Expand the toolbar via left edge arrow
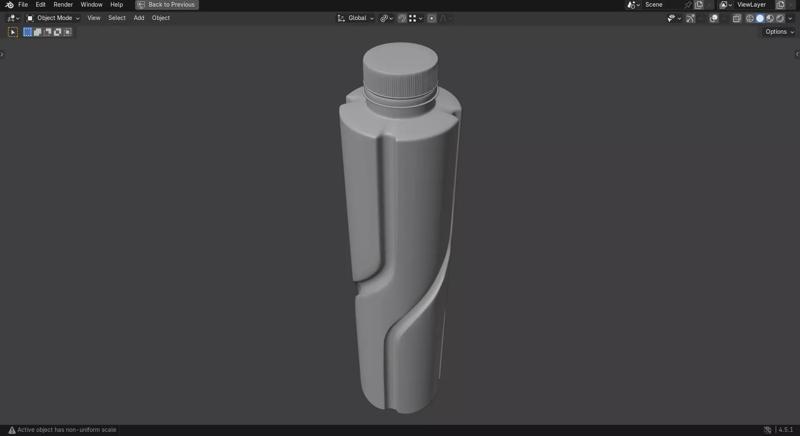 point(2,54)
